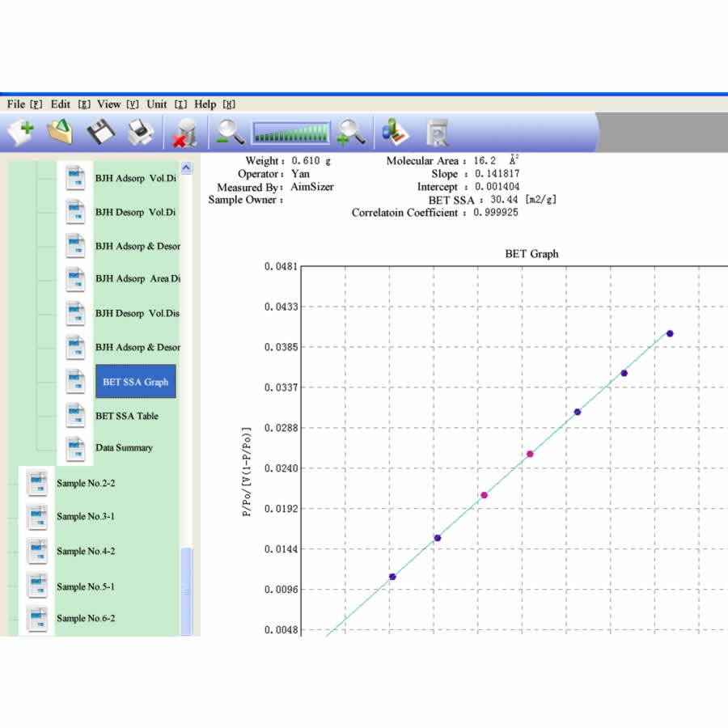Select BJH Desorp Vol.Dis tree item

[x=137, y=313]
